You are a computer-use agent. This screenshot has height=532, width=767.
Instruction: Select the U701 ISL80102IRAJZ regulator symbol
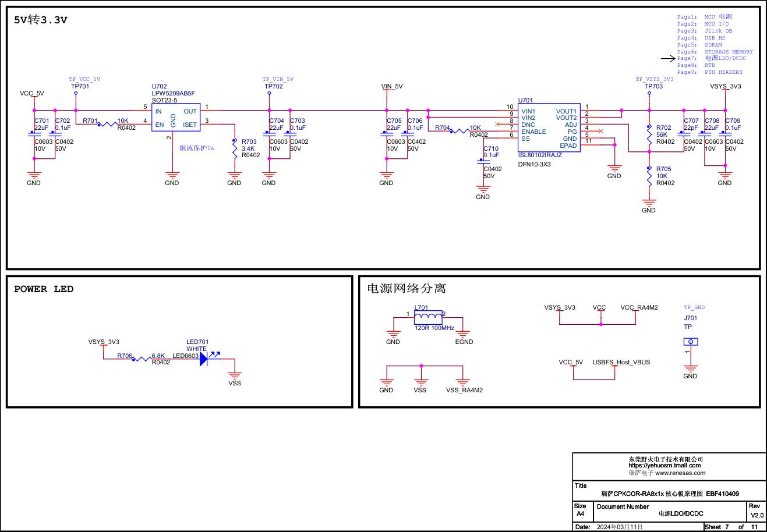[549, 128]
